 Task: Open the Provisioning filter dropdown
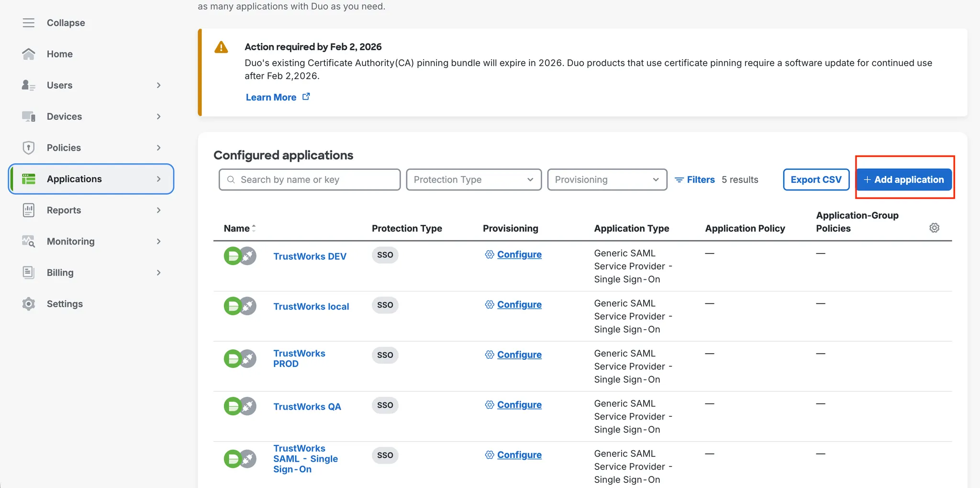[607, 179]
